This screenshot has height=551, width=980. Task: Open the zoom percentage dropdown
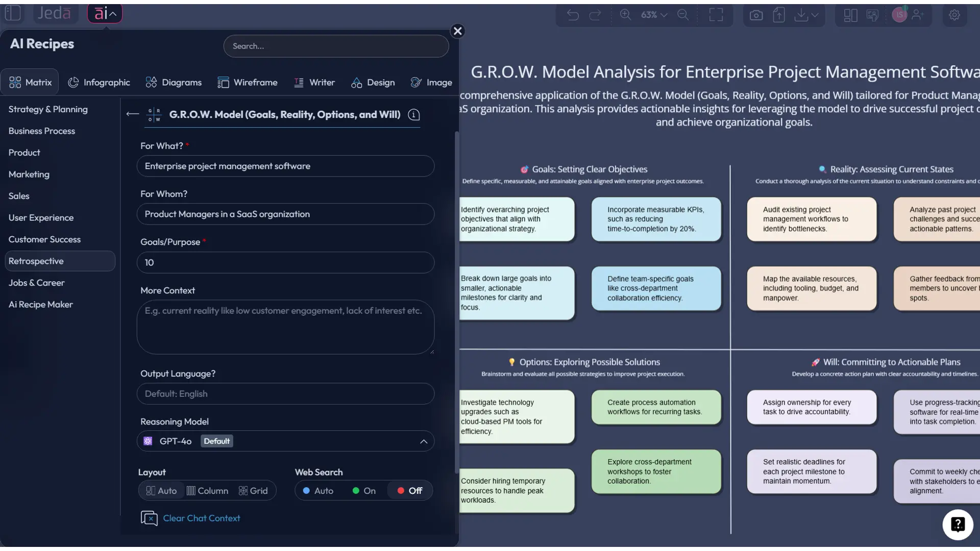(x=653, y=15)
